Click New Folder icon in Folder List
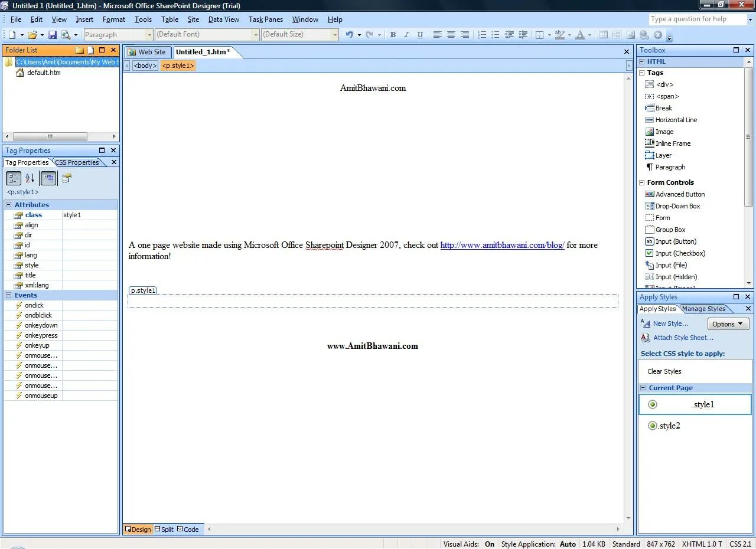Screen dimensions: 756x549 [79, 50]
